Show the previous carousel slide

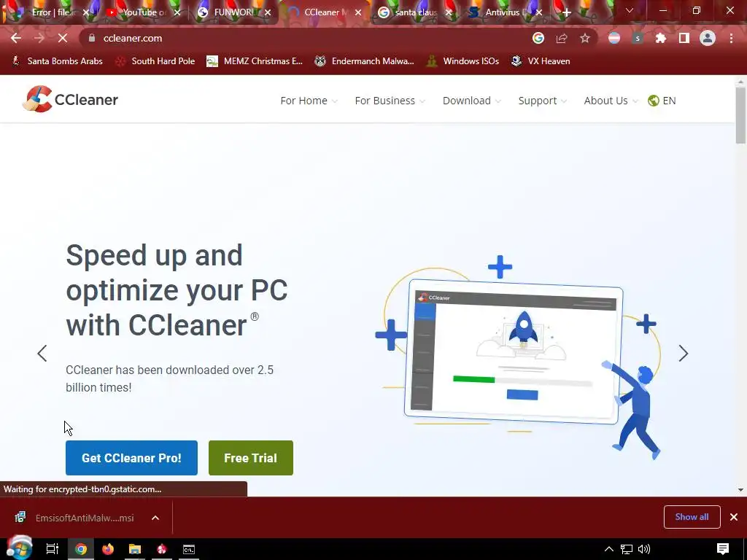pyautogui.click(x=42, y=354)
